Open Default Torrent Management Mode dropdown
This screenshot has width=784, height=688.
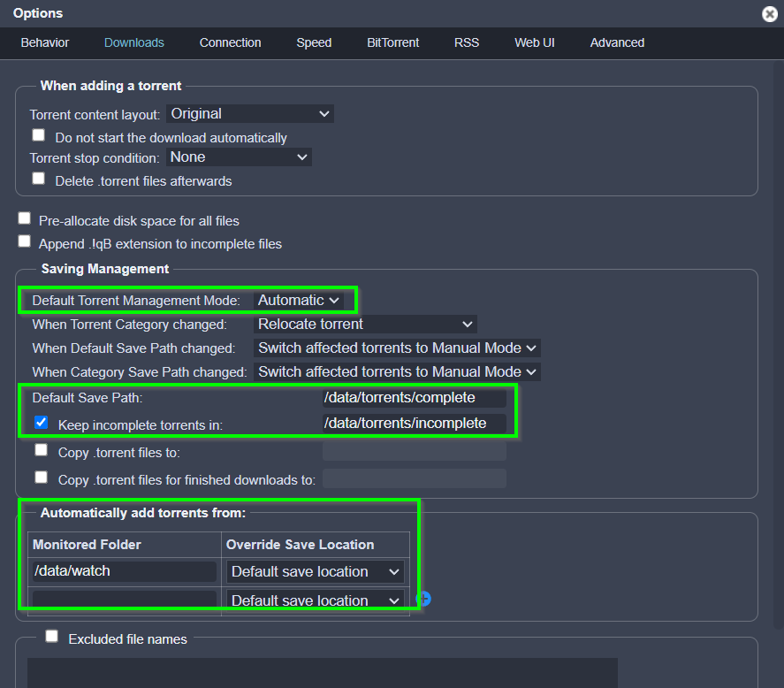point(299,301)
